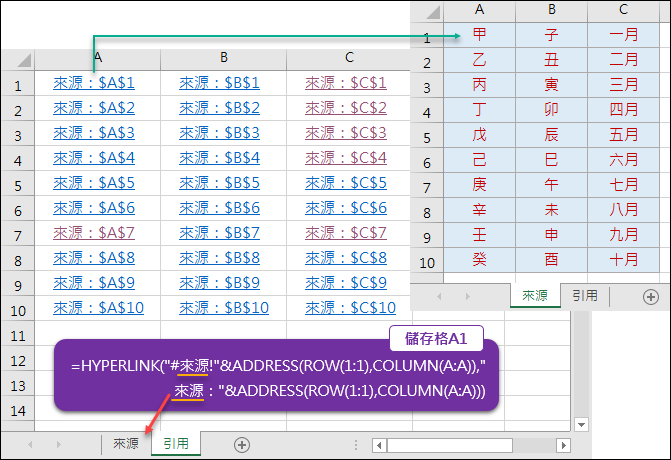671x460 pixels.
Task: Select the cell containing 一月
Action: pos(623,35)
